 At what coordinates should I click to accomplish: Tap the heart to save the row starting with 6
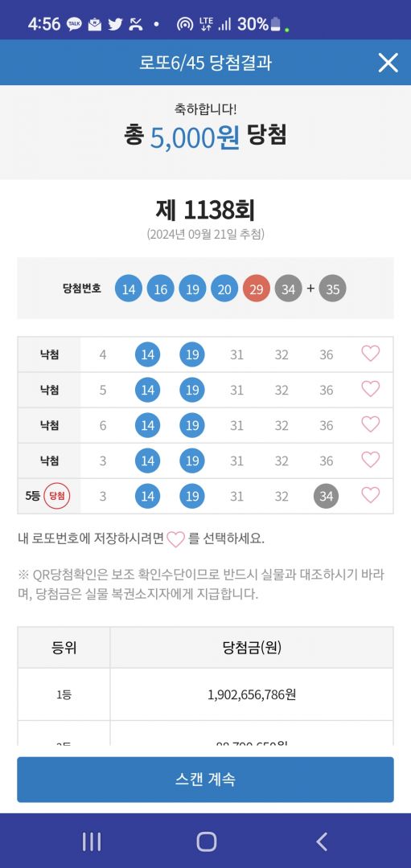[x=371, y=424]
